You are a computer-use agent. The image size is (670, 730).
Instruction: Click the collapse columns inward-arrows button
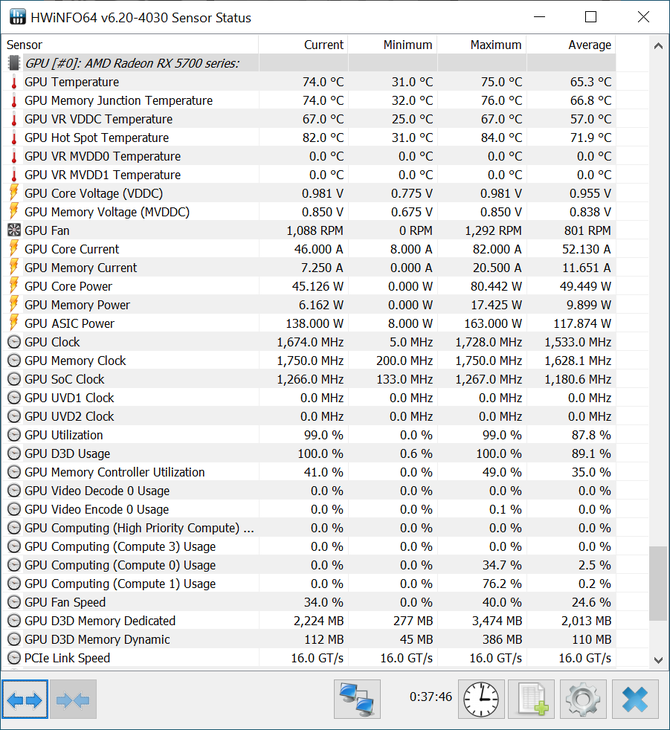[73, 699]
